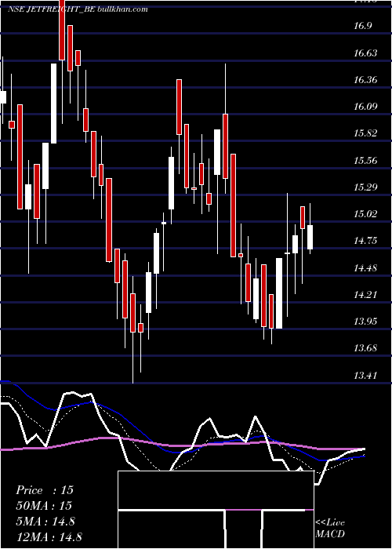Click the long red candle falling from 15.56
Viewport: 392px width, 549px height.
[233, 205]
